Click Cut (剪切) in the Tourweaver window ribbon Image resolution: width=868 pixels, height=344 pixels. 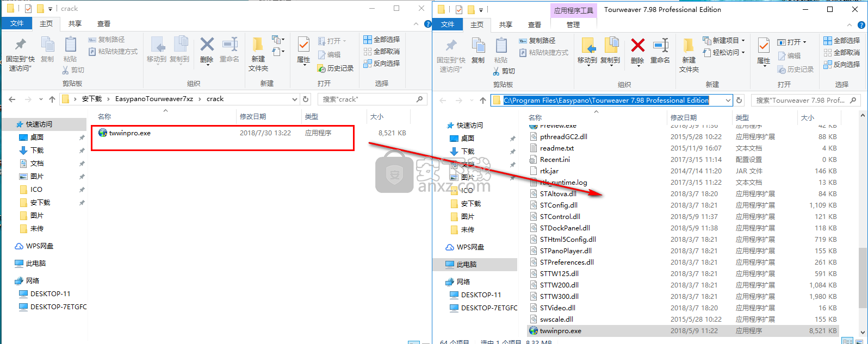pyautogui.click(x=504, y=71)
